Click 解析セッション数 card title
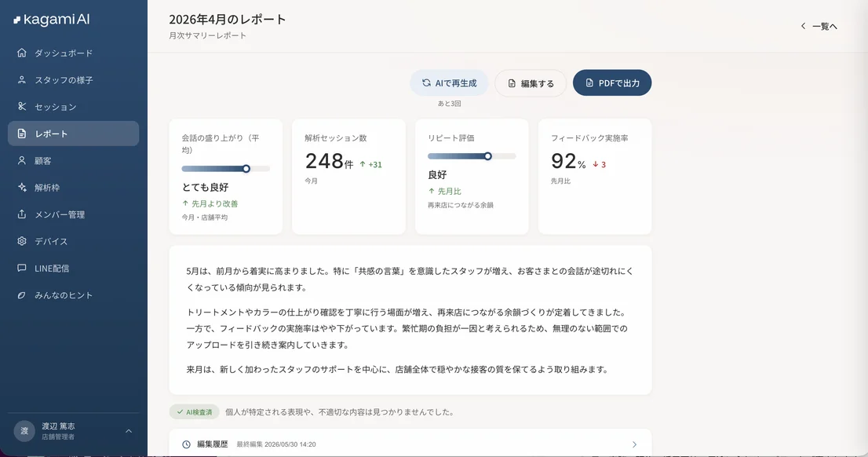Image resolution: width=868 pixels, height=457 pixels. (x=335, y=138)
